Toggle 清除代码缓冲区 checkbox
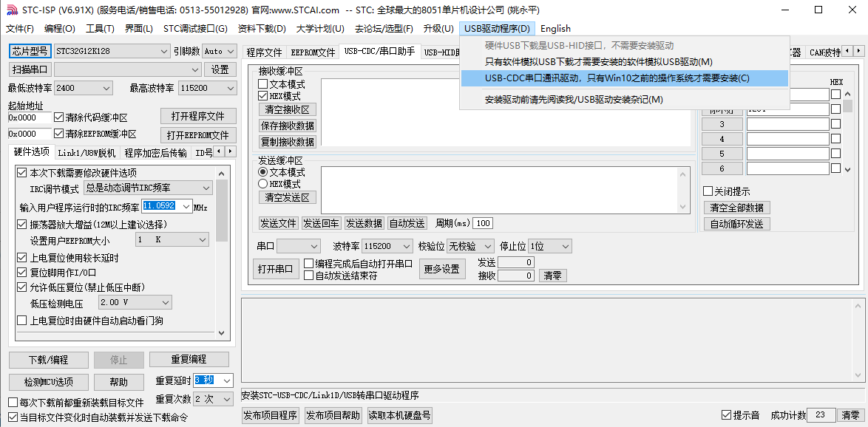 [x=58, y=117]
